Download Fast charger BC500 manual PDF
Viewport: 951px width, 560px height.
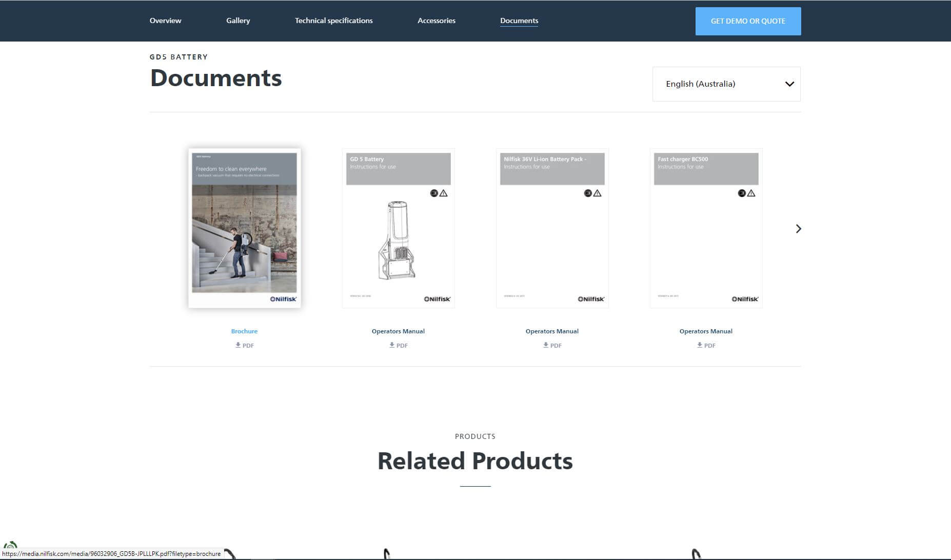(x=706, y=345)
